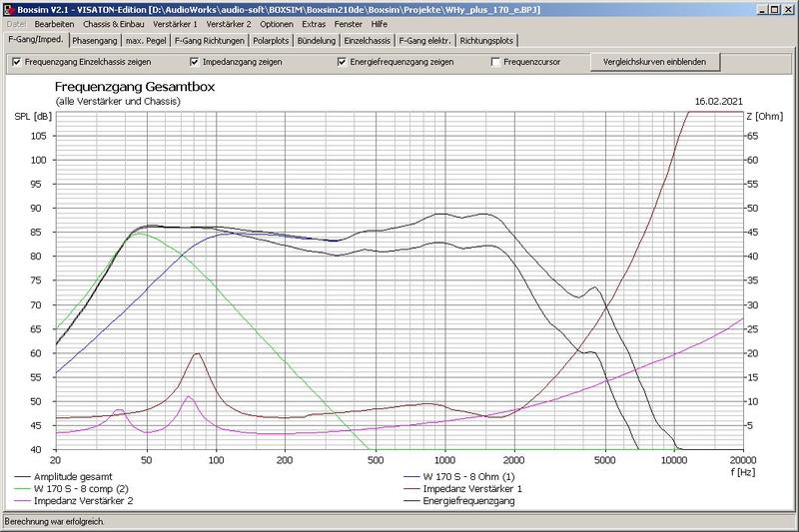Screen dimensions: 799x532
Task: Switch to the Polarplots tab
Action: click(x=273, y=41)
